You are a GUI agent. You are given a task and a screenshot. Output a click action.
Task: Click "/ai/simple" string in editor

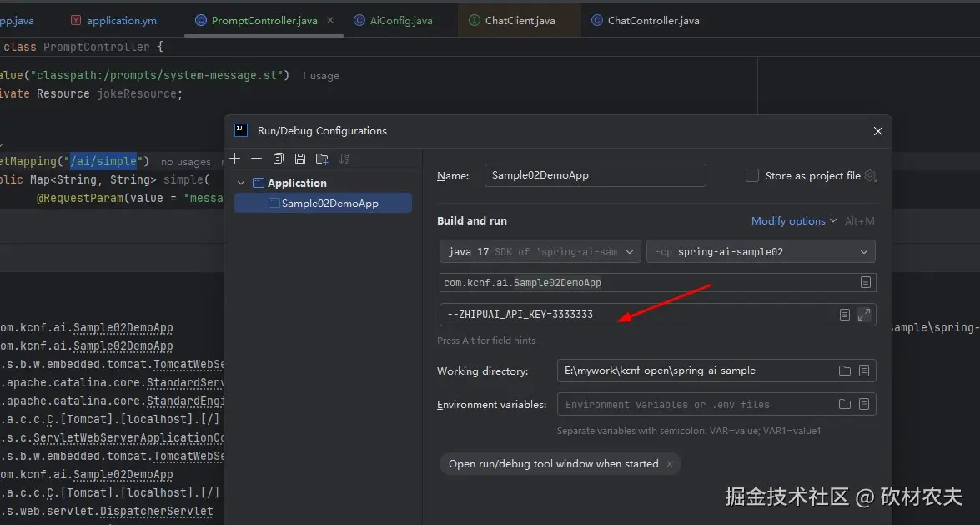pyautogui.click(x=103, y=161)
